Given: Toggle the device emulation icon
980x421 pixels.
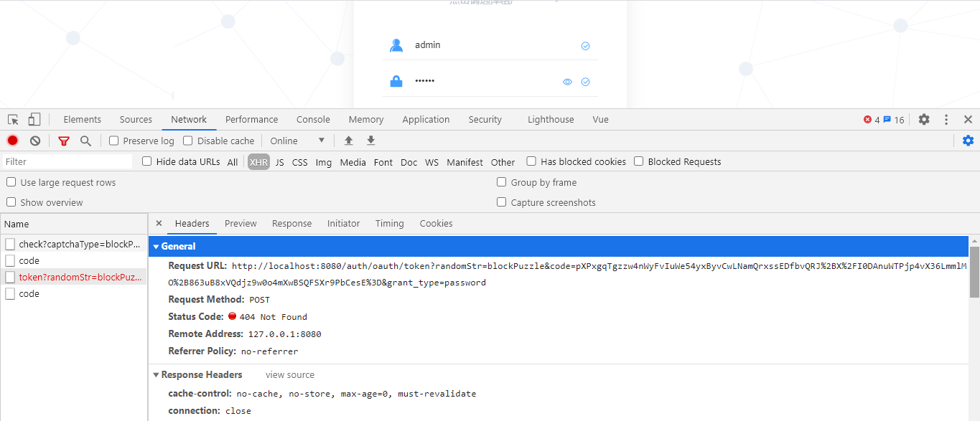Looking at the screenshot, I should coord(32,119).
